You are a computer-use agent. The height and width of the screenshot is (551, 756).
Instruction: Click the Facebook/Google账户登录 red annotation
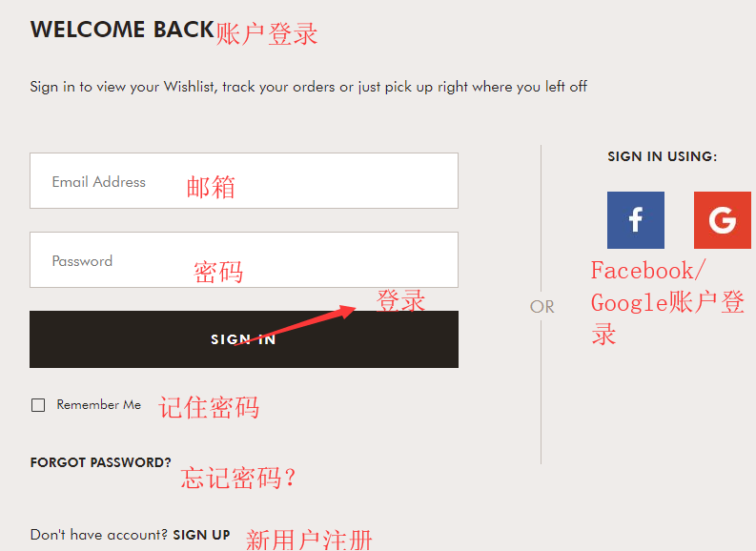[x=667, y=303]
